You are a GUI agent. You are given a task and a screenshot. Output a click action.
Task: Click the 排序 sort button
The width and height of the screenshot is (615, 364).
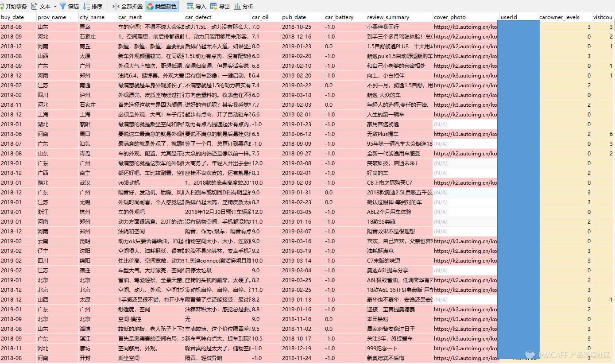pyautogui.click(x=93, y=6)
